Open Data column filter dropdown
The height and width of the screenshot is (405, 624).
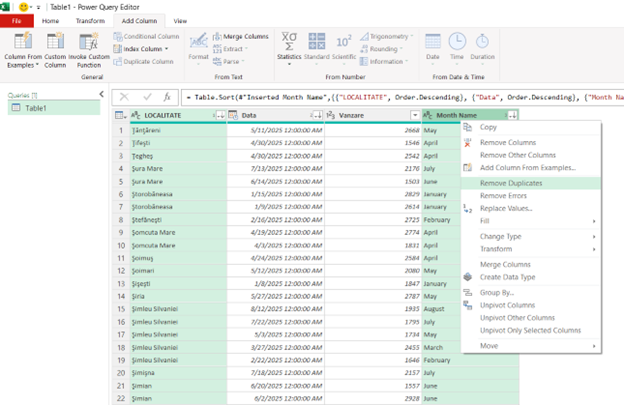tap(318, 115)
